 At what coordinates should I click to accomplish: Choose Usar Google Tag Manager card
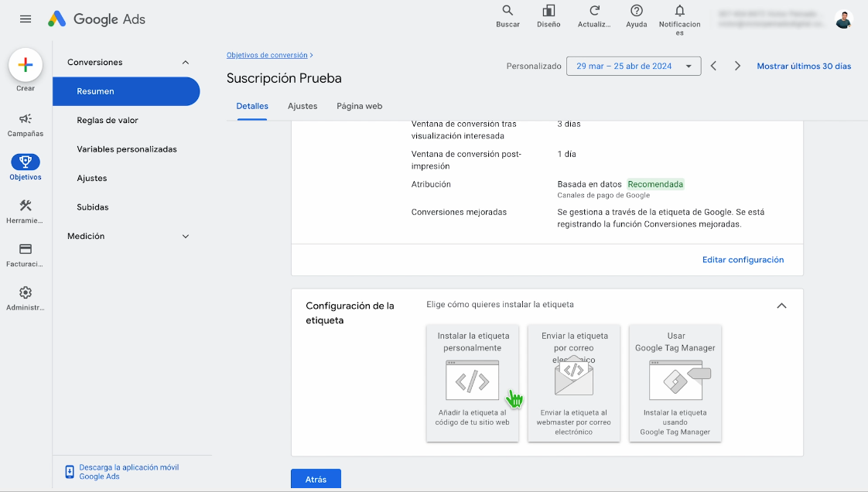pyautogui.click(x=675, y=383)
